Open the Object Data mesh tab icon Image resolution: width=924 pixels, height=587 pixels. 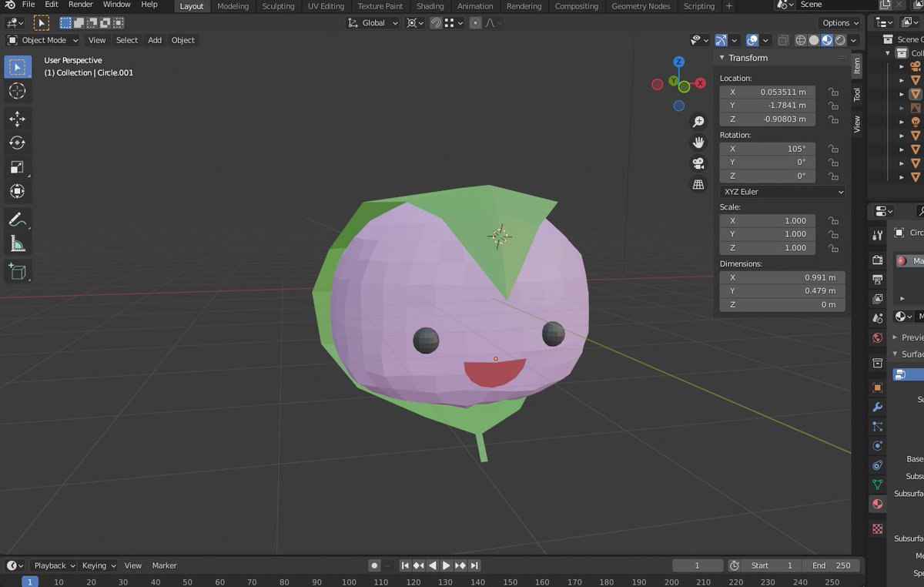[x=877, y=485]
